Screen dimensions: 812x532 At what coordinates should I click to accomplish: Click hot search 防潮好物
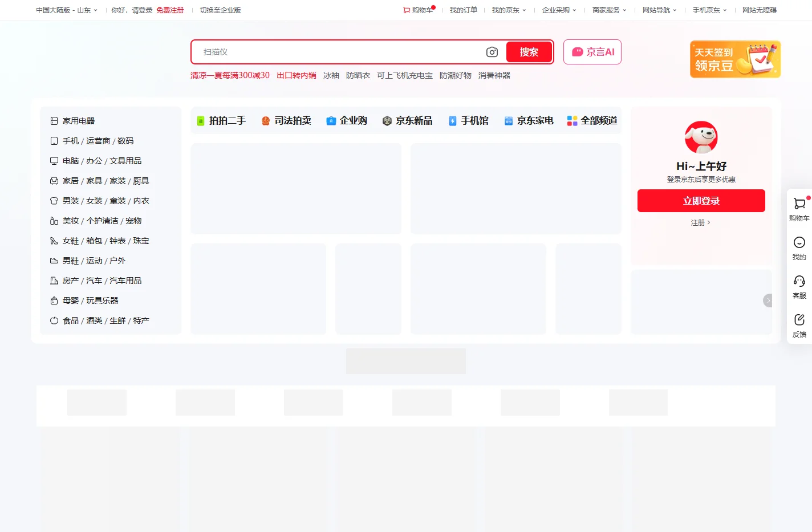(x=456, y=75)
